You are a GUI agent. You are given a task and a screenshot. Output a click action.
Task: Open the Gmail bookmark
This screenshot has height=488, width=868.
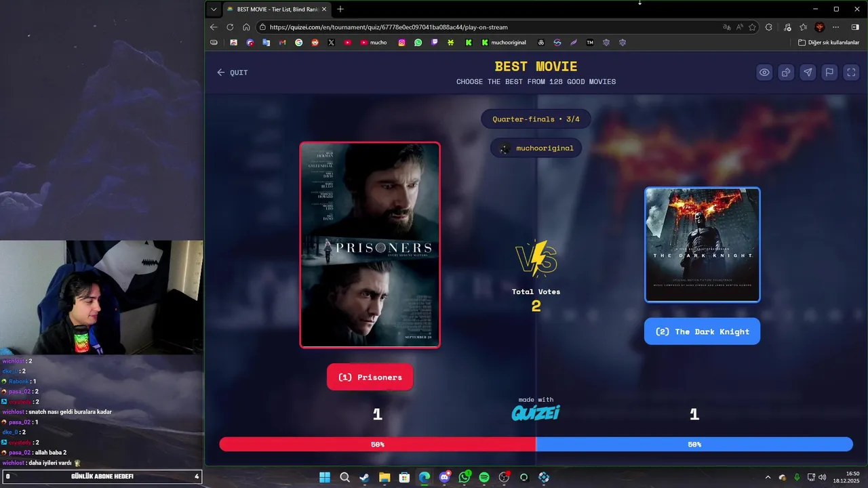(x=283, y=42)
